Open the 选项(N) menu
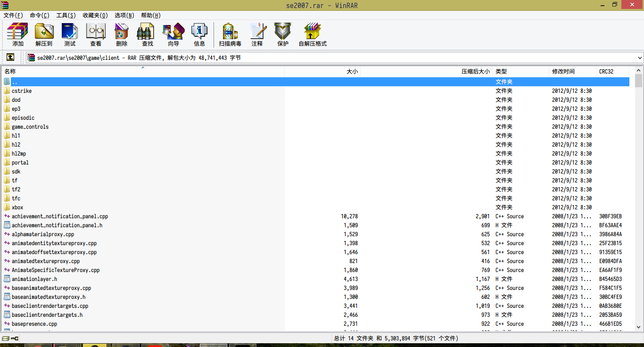The image size is (644, 347). [x=124, y=16]
